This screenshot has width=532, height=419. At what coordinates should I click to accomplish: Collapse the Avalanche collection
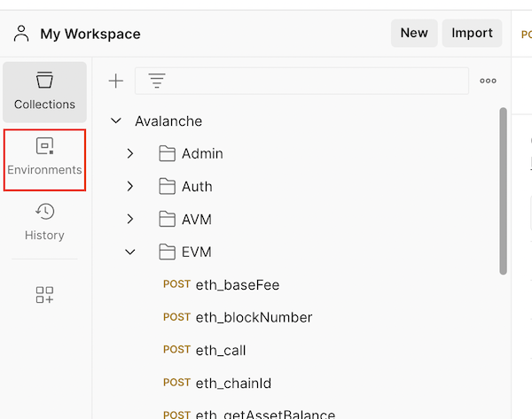(x=116, y=121)
